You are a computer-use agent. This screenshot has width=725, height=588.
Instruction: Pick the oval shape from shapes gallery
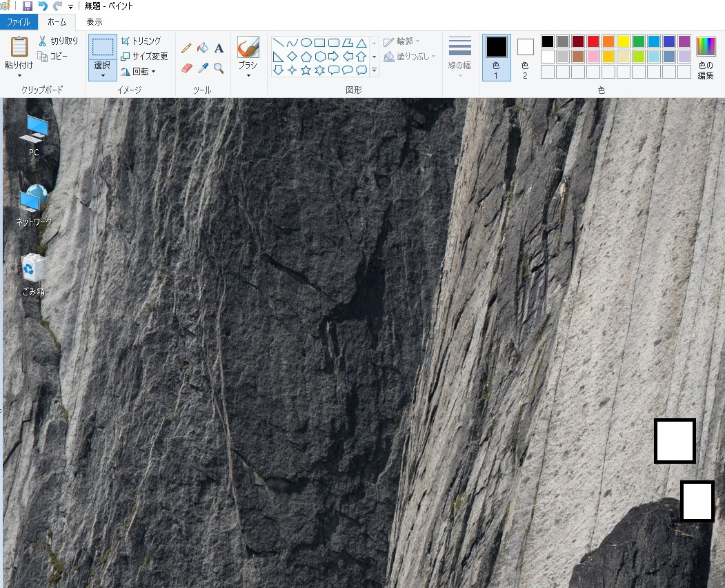[x=306, y=43]
